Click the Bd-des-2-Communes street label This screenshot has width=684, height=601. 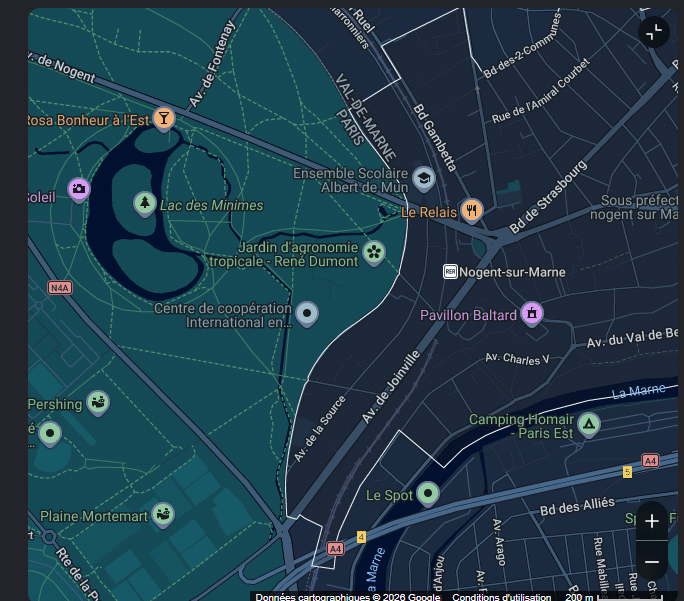tap(522, 46)
